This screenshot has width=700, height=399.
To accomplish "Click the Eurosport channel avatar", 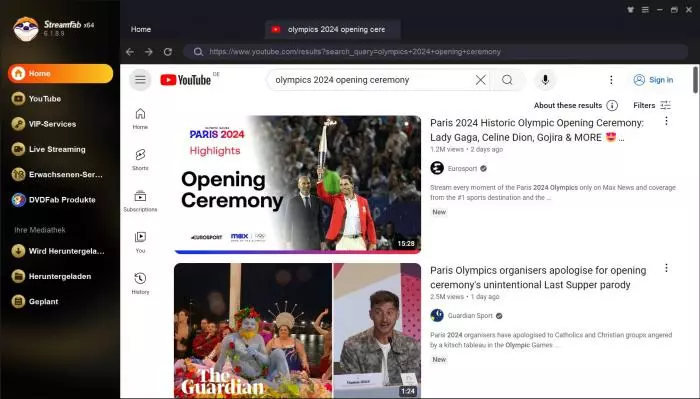I will point(437,168).
